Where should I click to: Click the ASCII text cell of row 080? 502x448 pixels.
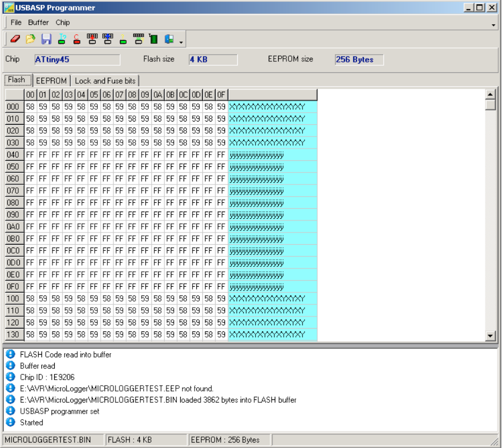click(273, 203)
